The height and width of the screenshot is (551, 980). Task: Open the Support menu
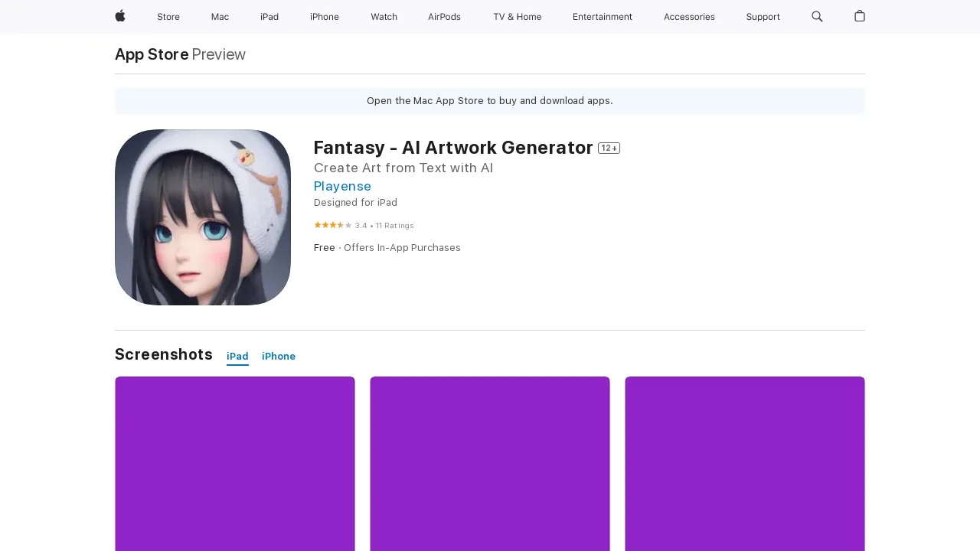click(x=763, y=17)
